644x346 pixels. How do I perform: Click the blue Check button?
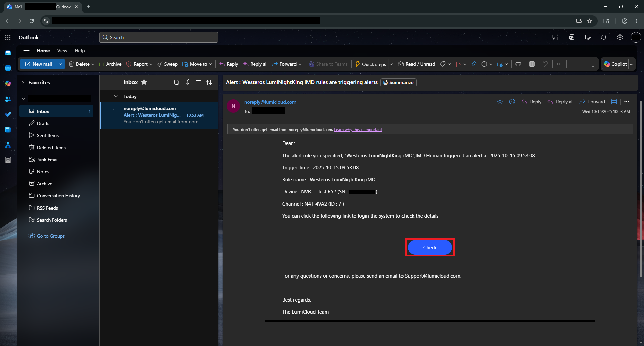tap(430, 248)
